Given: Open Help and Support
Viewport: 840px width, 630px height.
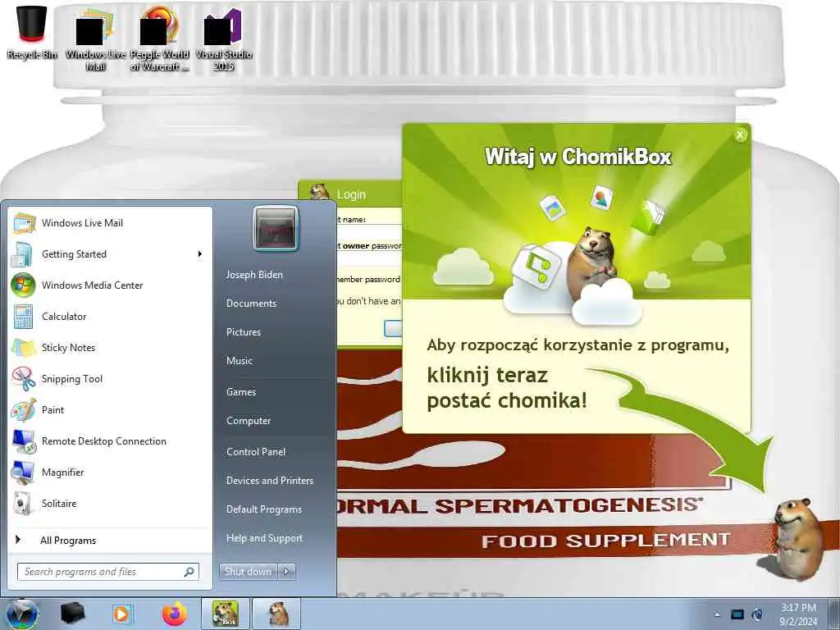Looking at the screenshot, I should coord(264,538).
